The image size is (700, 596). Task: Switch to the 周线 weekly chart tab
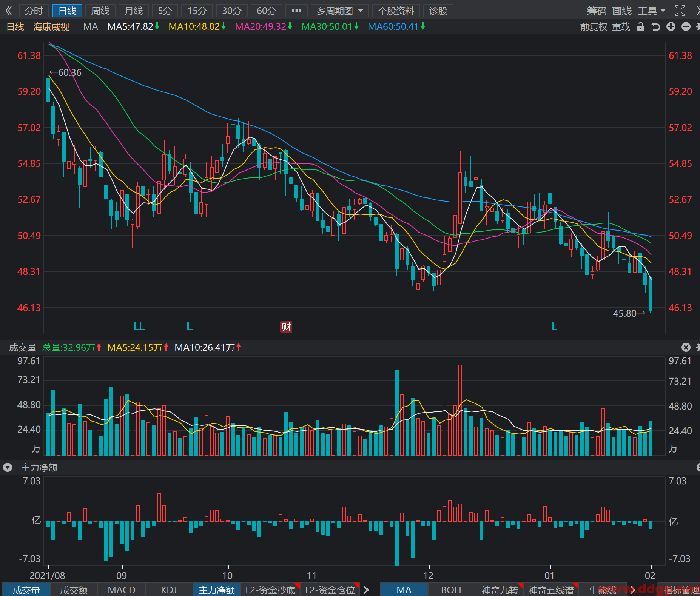pyautogui.click(x=100, y=11)
